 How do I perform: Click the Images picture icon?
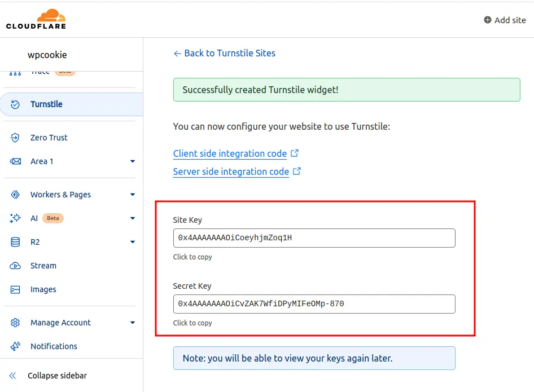(x=15, y=289)
